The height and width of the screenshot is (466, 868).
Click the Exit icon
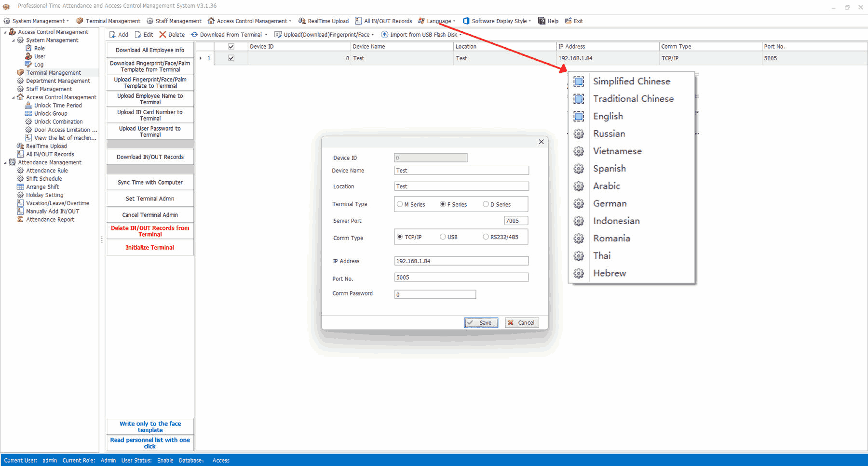click(x=568, y=21)
